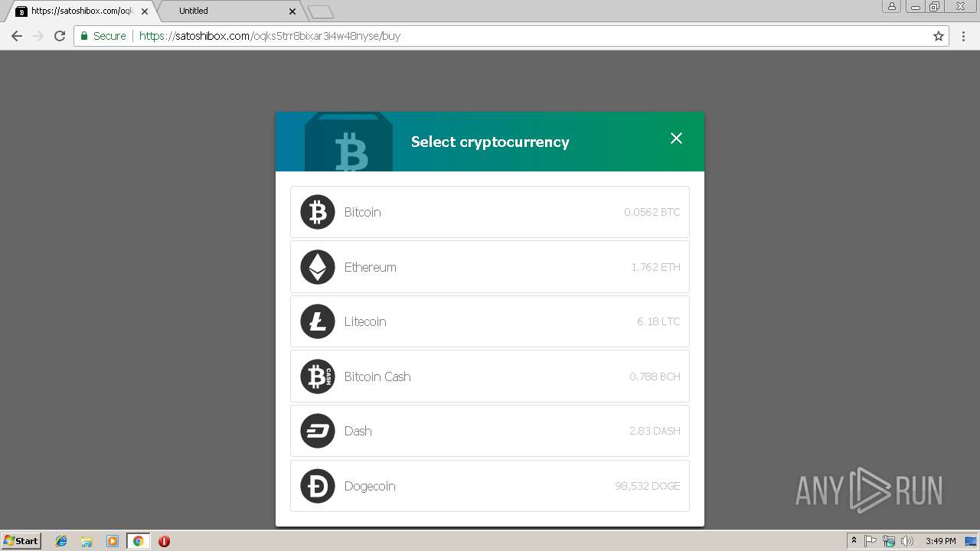Reload the page
The image size is (980, 551).
(x=60, y=36)
